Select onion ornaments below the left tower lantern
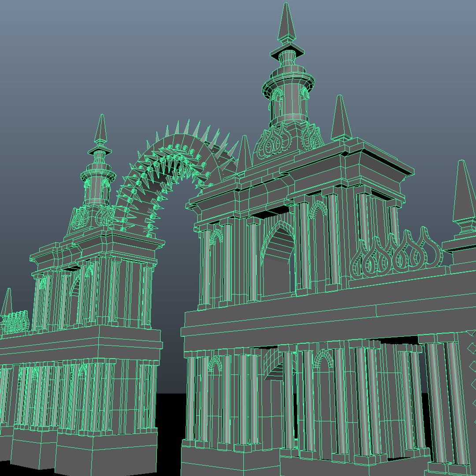 (91, 216)
